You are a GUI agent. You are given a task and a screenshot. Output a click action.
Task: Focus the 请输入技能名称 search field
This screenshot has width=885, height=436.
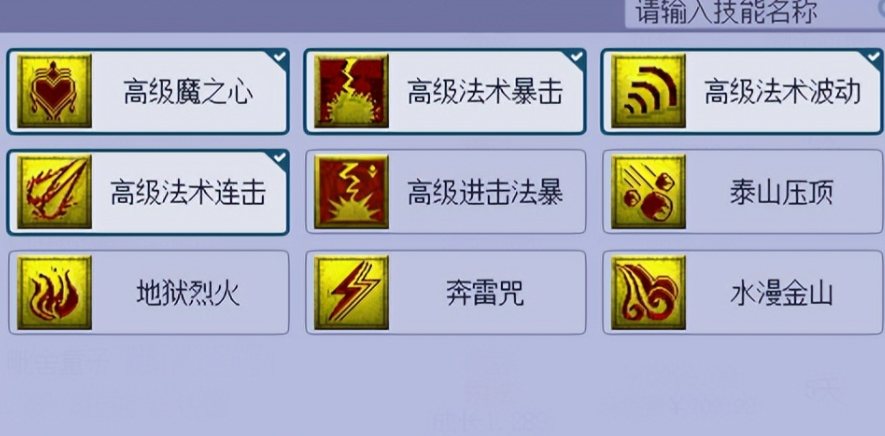coord(755,14)
